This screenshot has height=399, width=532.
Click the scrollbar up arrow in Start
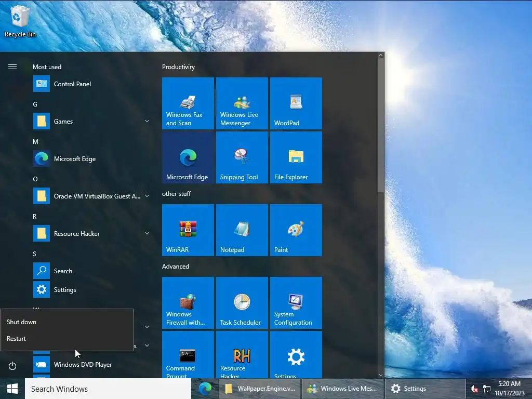click(x=381, y=55)
